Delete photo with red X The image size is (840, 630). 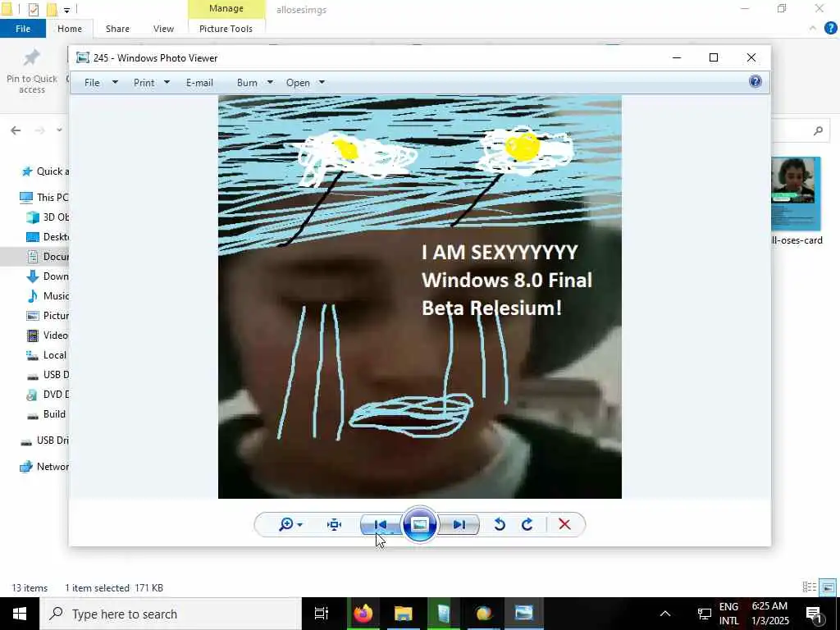click(564, 524)
